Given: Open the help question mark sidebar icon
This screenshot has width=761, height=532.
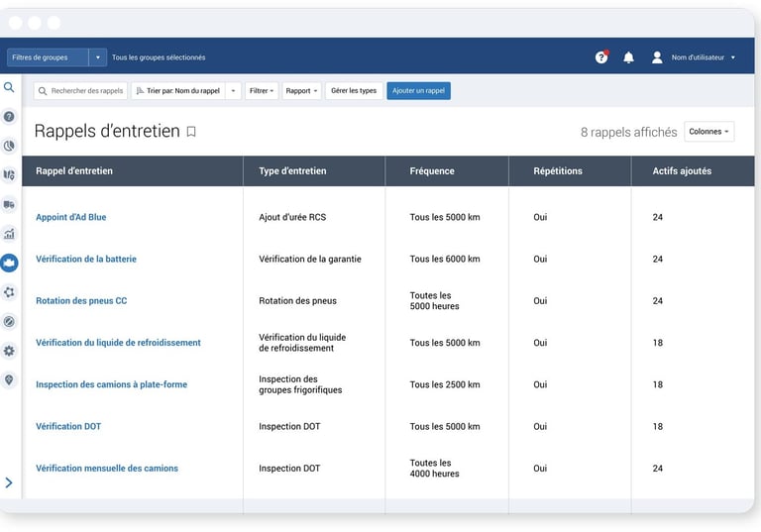Looking at the screenshot, I should pyautogui.click(x=9, y=117).
